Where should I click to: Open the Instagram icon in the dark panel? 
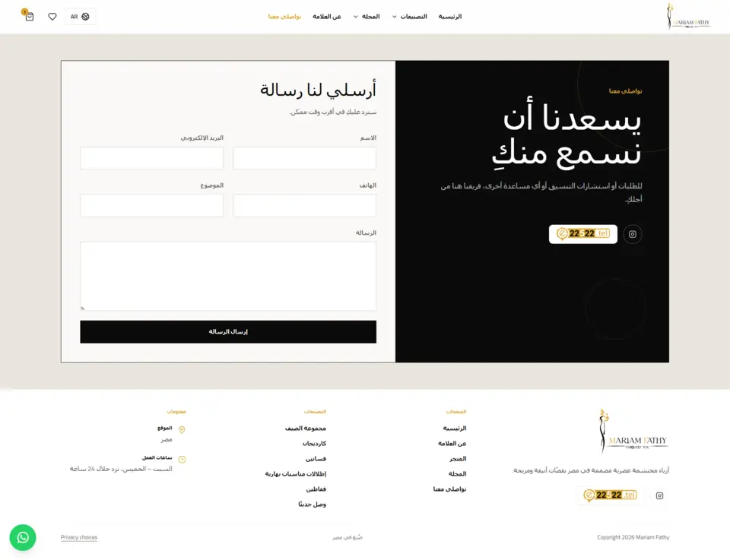(x=632, y=234)
